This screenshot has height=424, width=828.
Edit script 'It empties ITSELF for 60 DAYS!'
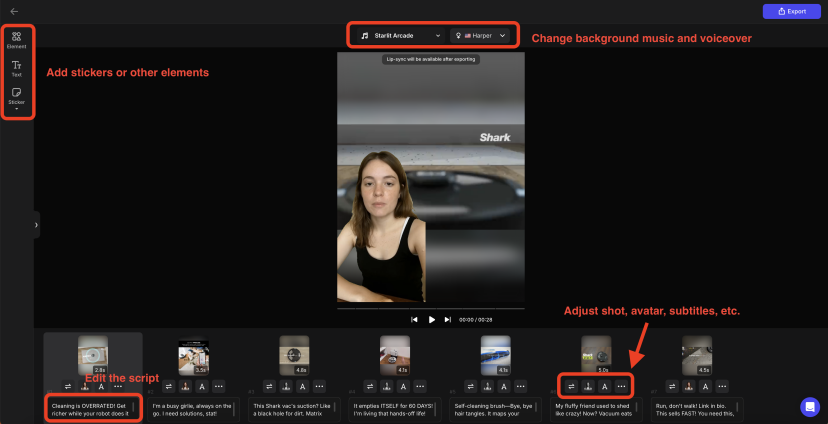coord(395,410)
